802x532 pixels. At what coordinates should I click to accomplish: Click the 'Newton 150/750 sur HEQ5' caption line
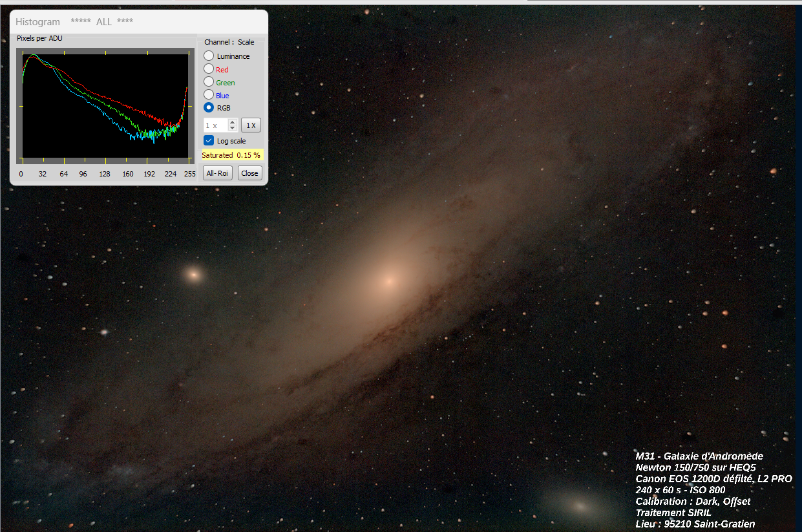[x=695, y=467]
